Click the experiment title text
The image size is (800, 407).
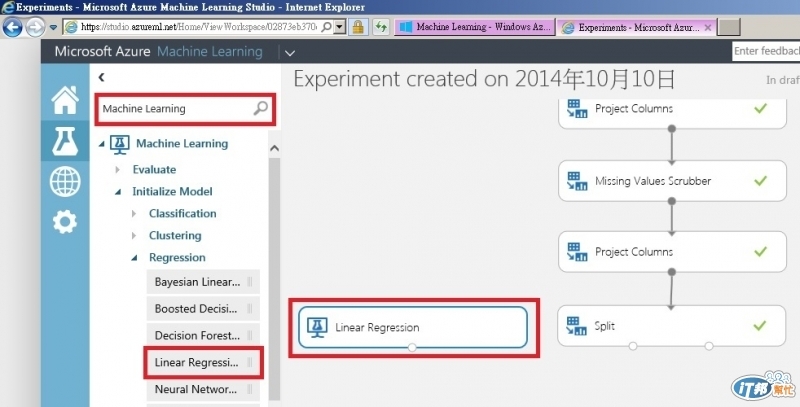484,79
